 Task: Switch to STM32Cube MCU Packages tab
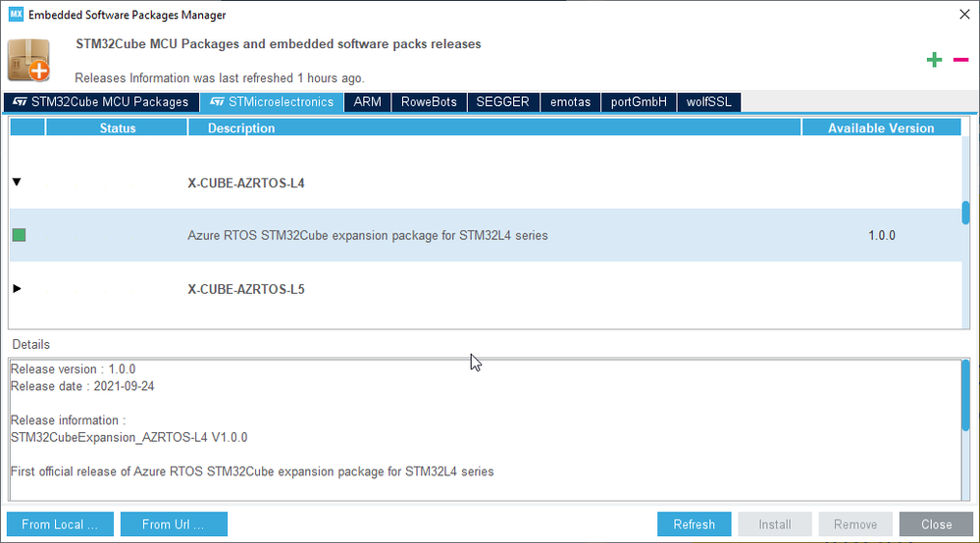click(x=101, y=102)
